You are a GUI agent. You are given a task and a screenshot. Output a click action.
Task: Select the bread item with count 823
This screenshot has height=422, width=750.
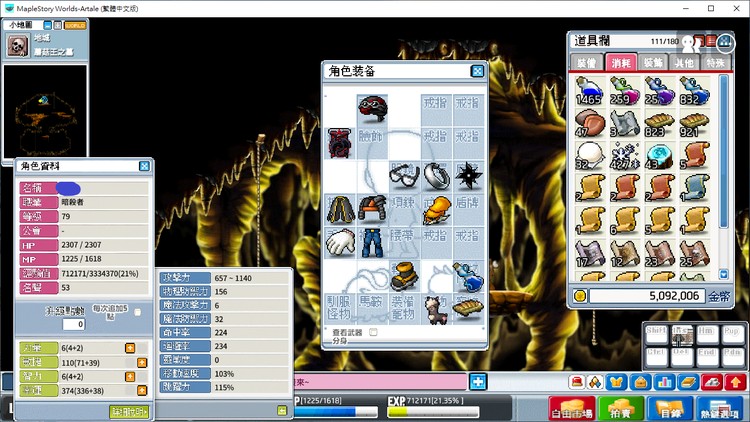coord(660,123)
